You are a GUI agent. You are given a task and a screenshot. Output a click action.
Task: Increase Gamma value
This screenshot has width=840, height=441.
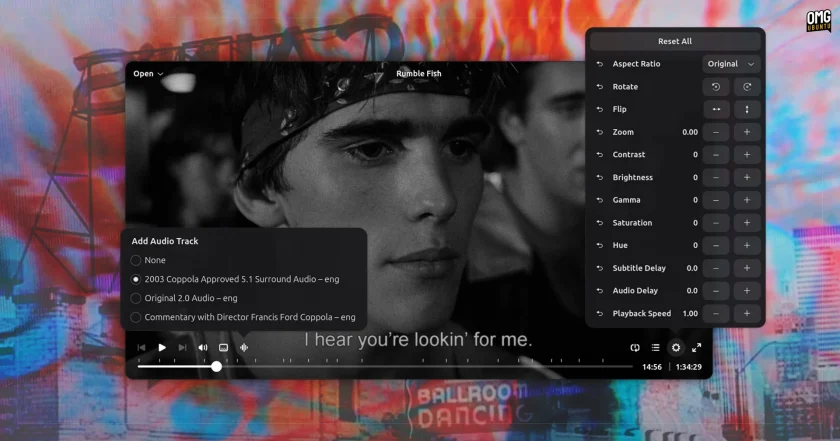[x=747, y=200]
